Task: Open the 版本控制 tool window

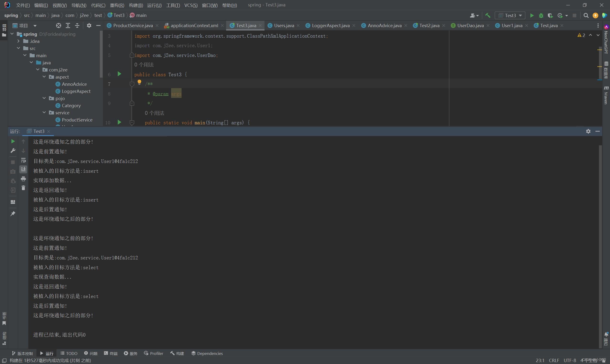Action: 22,353
